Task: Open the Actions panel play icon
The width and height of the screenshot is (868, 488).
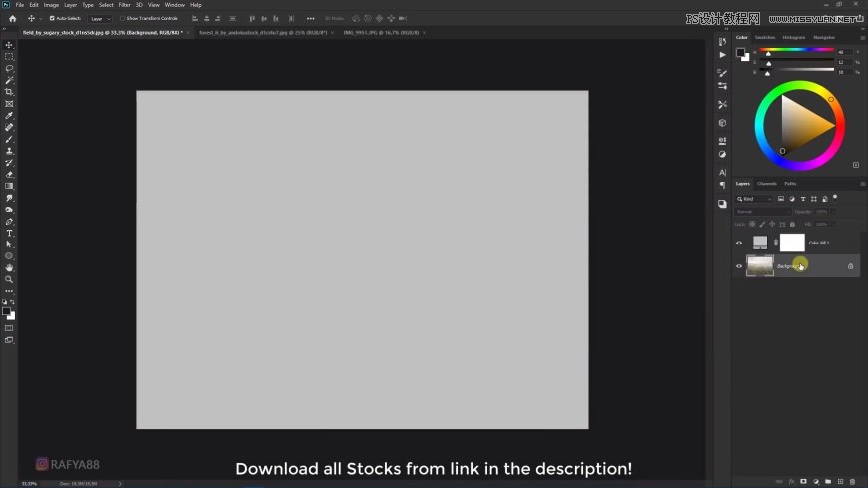Action: 723,55
